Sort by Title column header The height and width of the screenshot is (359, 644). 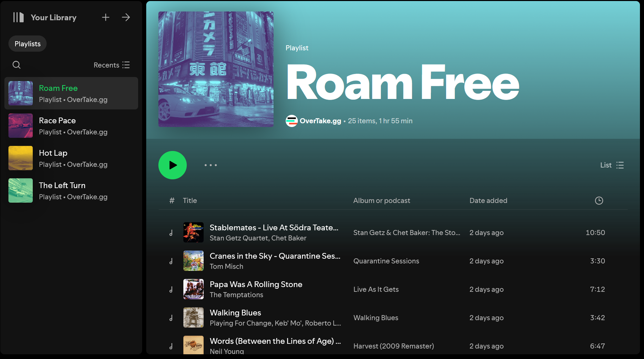(190, 201)
